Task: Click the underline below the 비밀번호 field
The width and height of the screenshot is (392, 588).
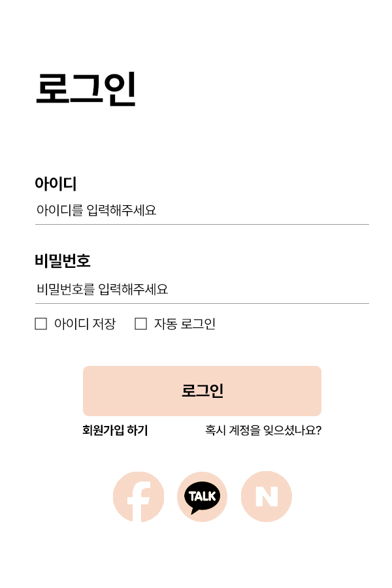Action: coord(202,303)
